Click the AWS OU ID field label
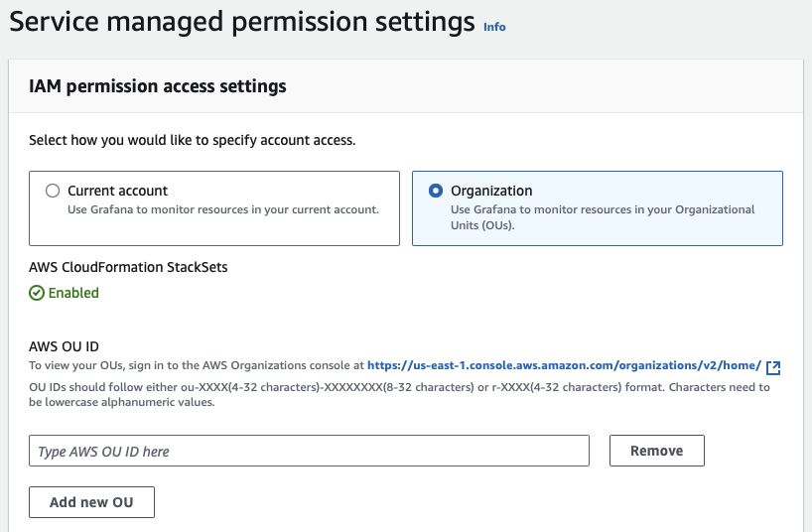Screen dimensions: 812x532 64,346
